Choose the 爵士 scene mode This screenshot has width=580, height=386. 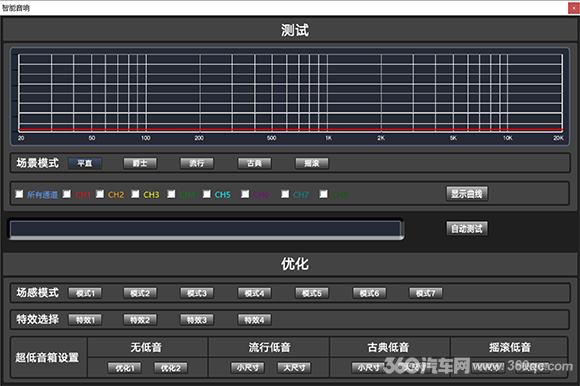click(x=140, y=163)
